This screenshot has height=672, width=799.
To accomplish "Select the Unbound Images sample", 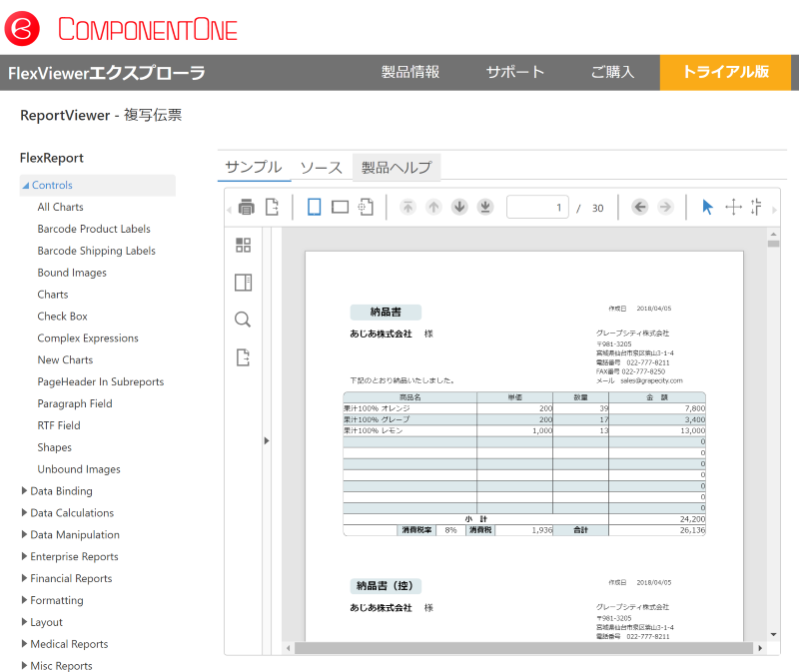I will coord(79,469).
